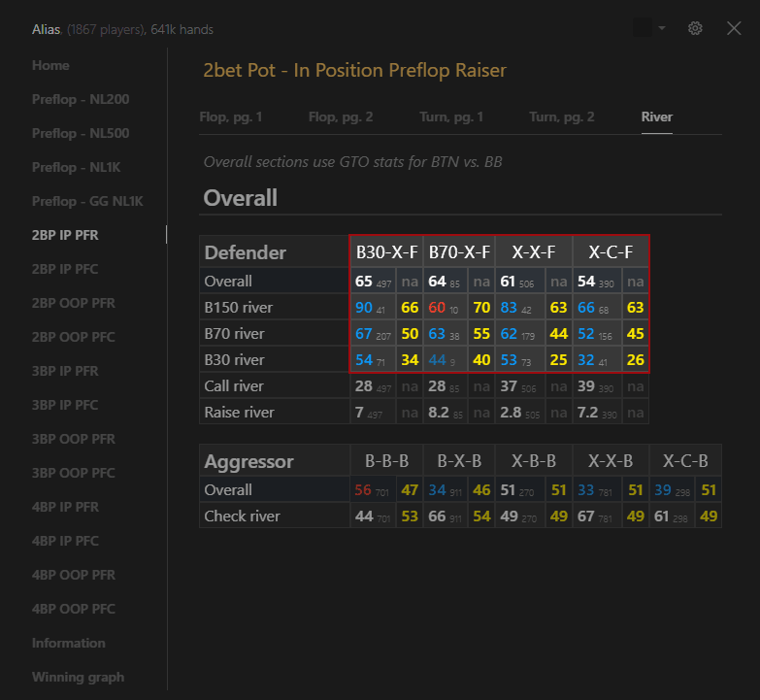Open dropdown arrow beside dark box
This screenshot has height=700, width=760.
(662, 28)
